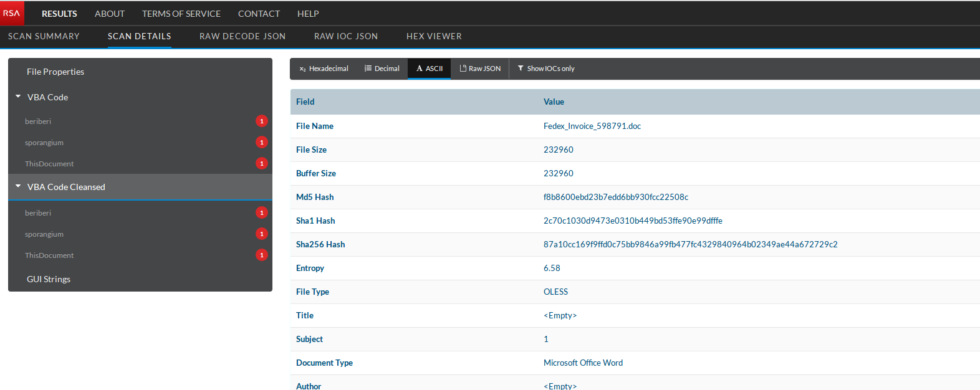Open the GUI Strings section
Image resolution: width=980 pixels, height=390 pixels.
click(49, 279)
